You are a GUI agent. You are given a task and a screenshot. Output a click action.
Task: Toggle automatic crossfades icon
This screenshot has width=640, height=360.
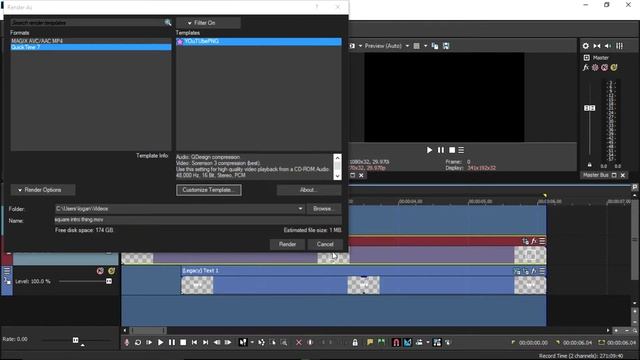pyautogui.click(x=407, y=342)
